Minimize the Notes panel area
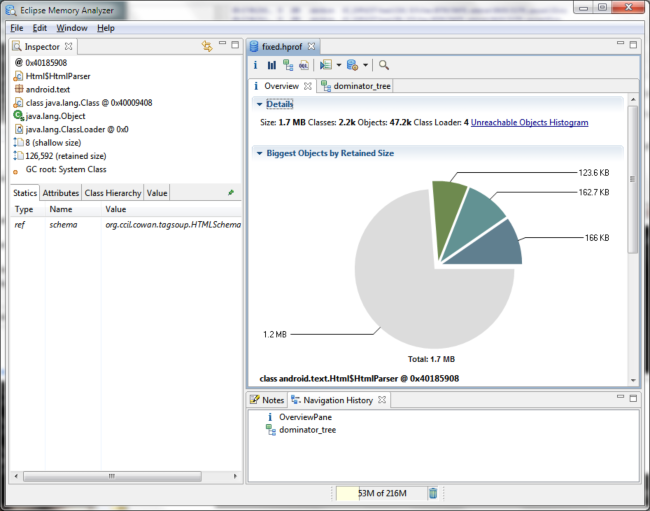Image resolution: width=650 pixels, height=511 pixels. click(x=621, y=397)
